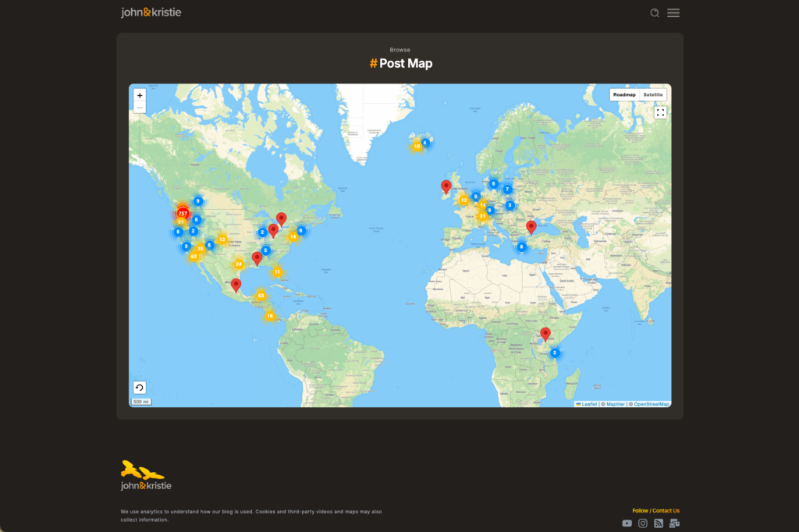
Task: Select the red pin over Ireland
Action: (x=446, y=187)
